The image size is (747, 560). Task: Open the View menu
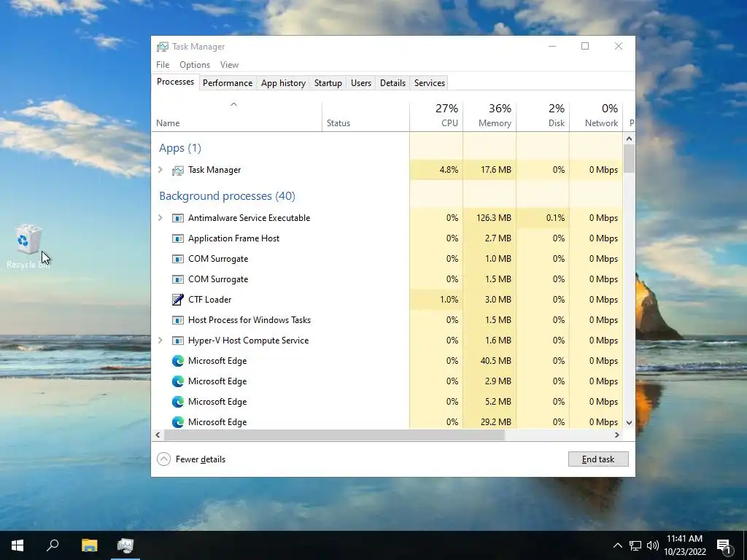[x=229, y=65]
